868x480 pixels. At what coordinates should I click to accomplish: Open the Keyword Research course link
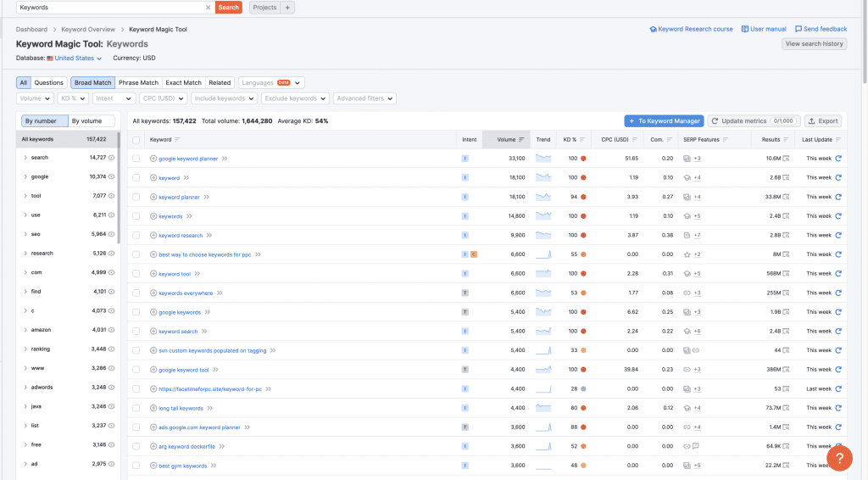tap(691, 29)
